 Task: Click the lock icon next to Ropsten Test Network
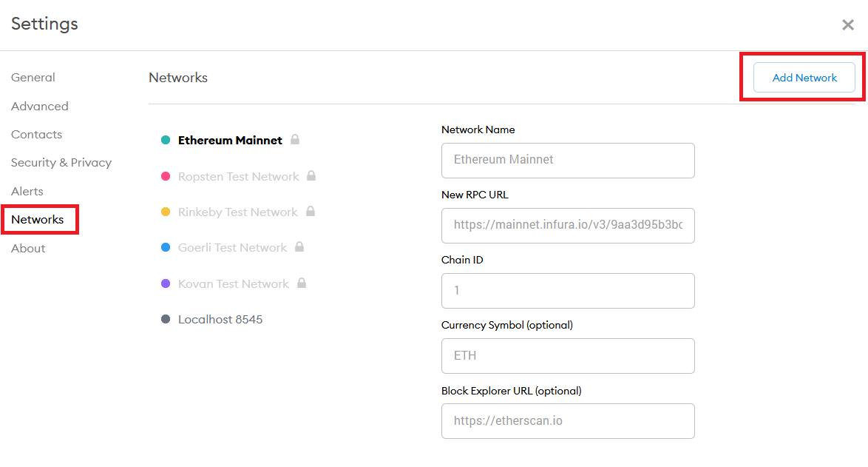311,175
